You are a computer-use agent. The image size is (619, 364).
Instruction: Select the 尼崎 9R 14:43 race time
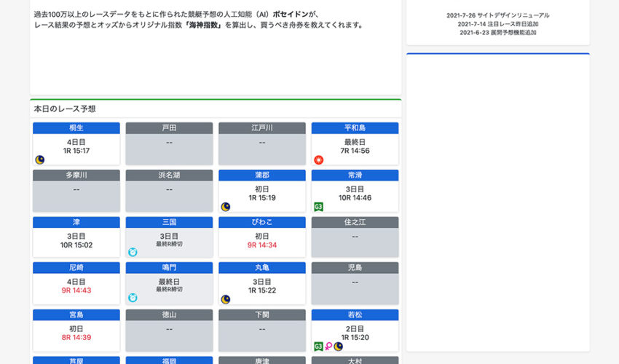(76, 291)
